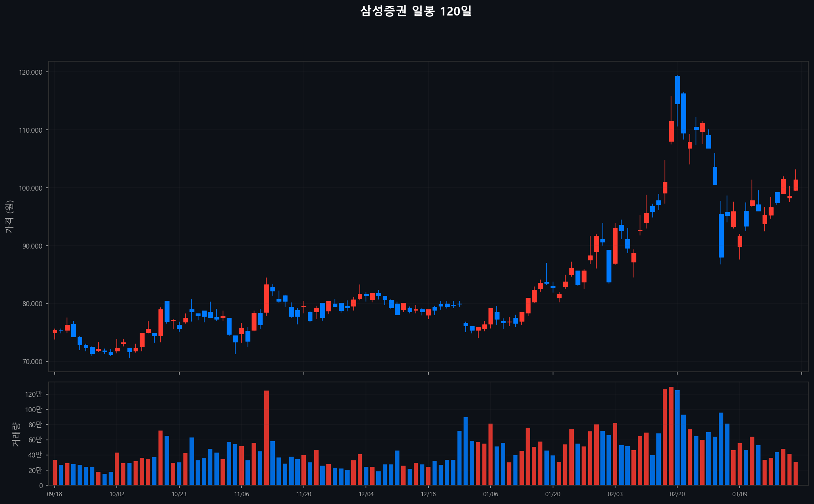
Task: Click the 거래량 volume axis title
Action: 16,434
